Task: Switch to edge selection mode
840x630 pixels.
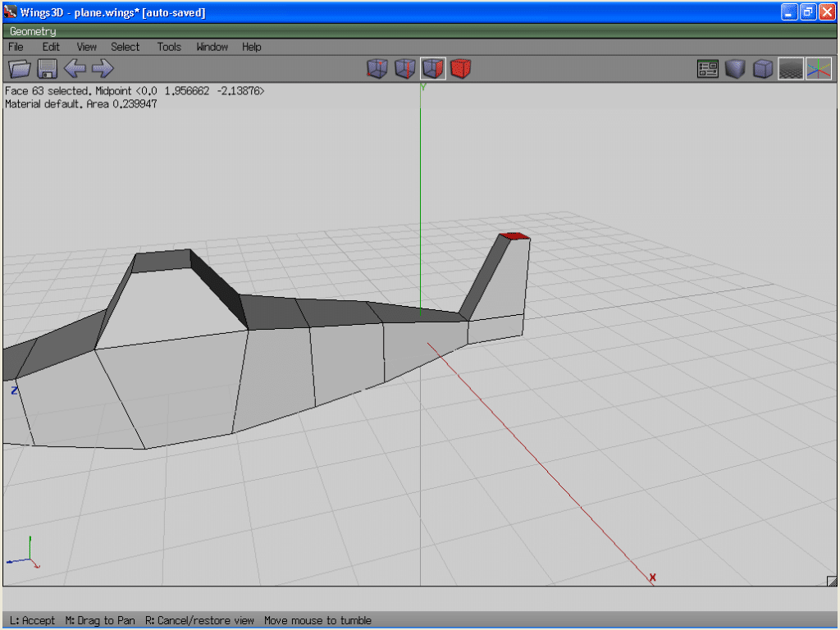Action: click(405, 69)
